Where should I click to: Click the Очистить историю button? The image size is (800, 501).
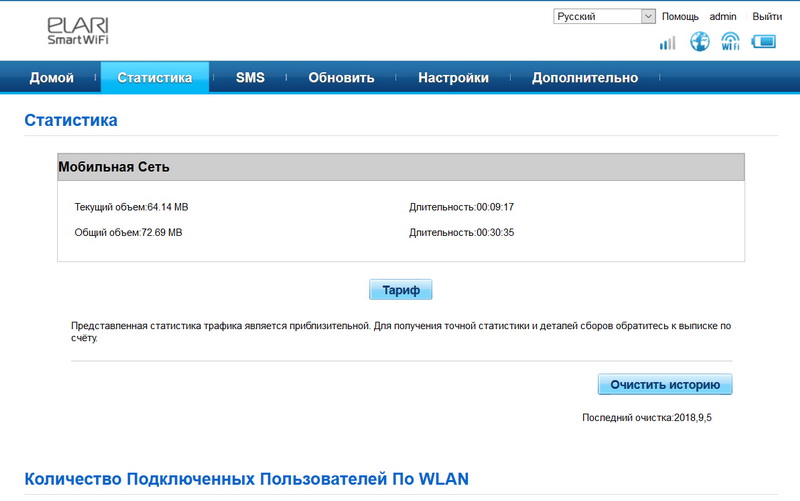[x=664, y=384]
